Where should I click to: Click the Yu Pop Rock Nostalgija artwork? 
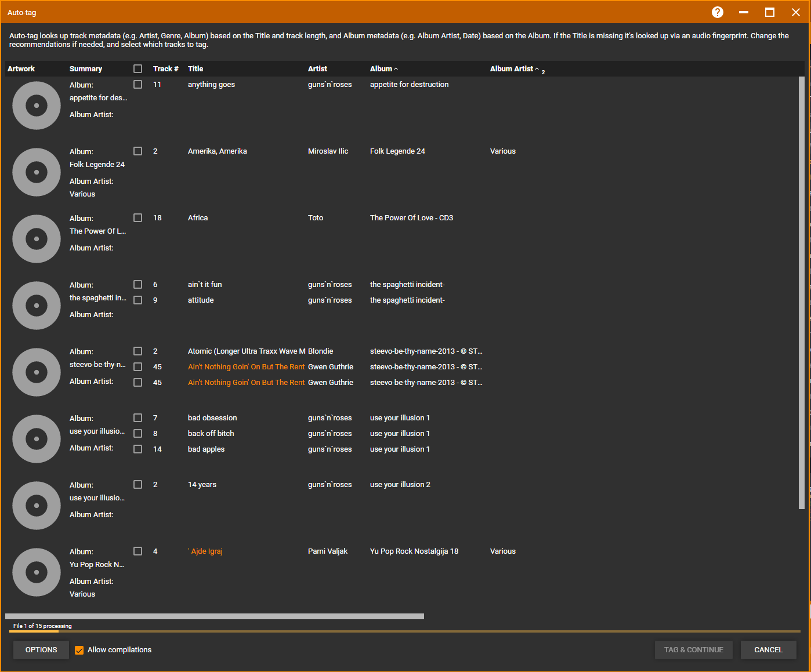pyautogui.click(x=37, y=572)
